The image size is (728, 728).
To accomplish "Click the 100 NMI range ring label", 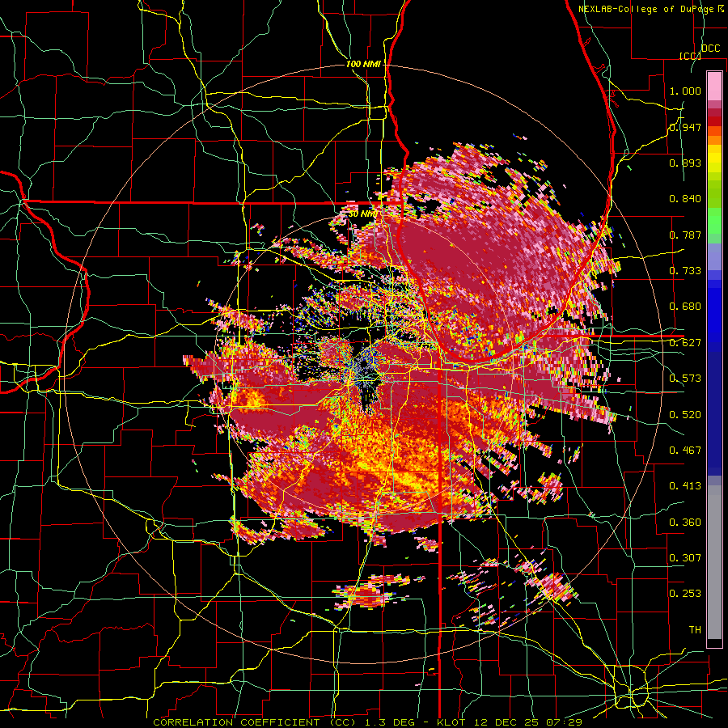I will click(363, 64).
